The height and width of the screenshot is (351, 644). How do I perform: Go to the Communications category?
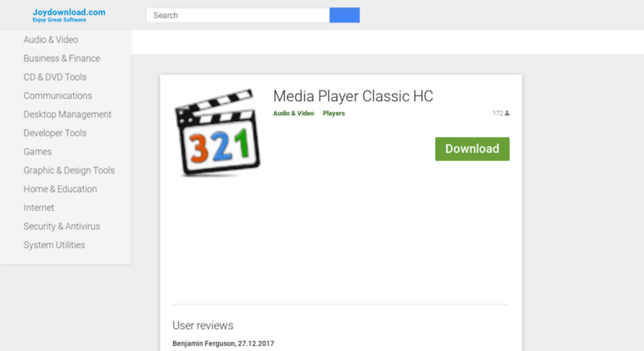[57, 95]
